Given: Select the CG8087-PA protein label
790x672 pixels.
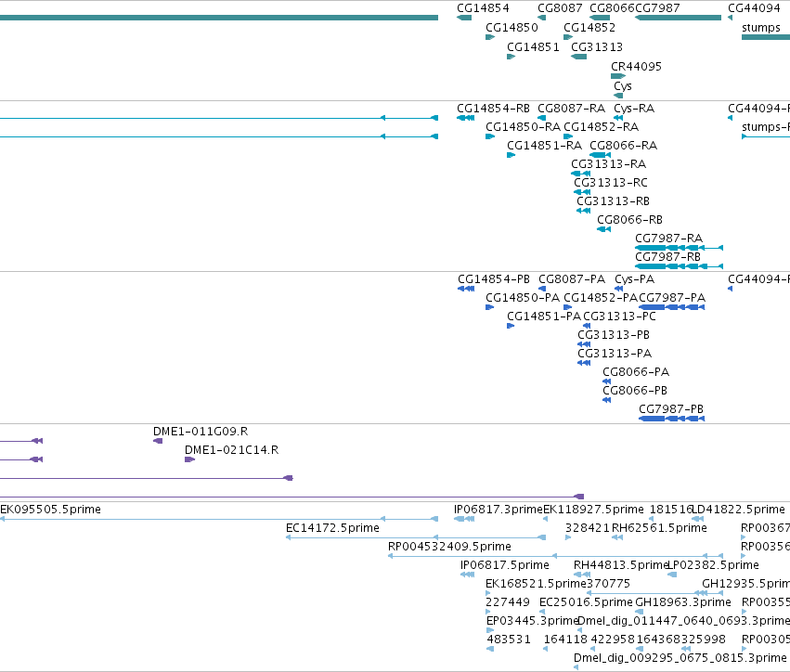Looking at the screenshot, I should point(572,279).
